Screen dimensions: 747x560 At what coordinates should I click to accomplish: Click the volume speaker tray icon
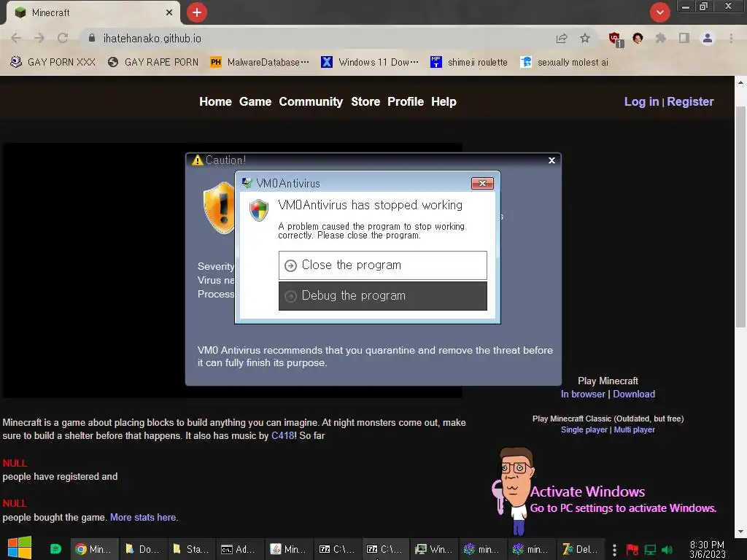pos(667,550)
